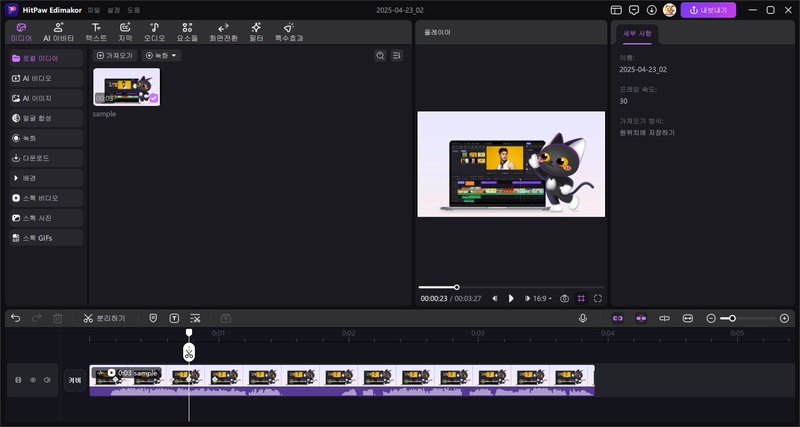Open the 설정 settings menu
Viewport: 800px width, 427px height.
pyautogui.click(x=113, y=10)
